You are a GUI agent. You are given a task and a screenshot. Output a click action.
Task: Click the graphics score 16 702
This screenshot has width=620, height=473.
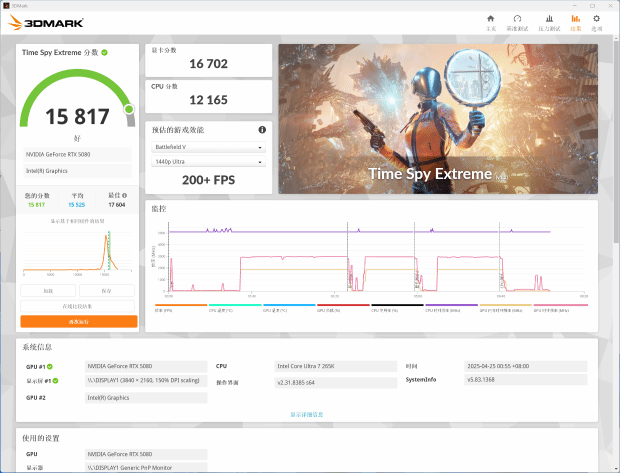point(208,64)
